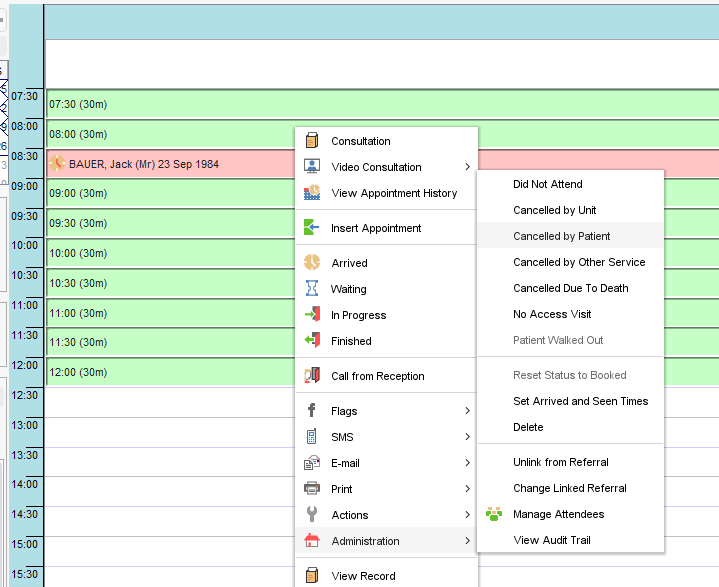Click the Video Consultation monitor icon
Viewport: 719px width, 587px height.
point(312,166)
